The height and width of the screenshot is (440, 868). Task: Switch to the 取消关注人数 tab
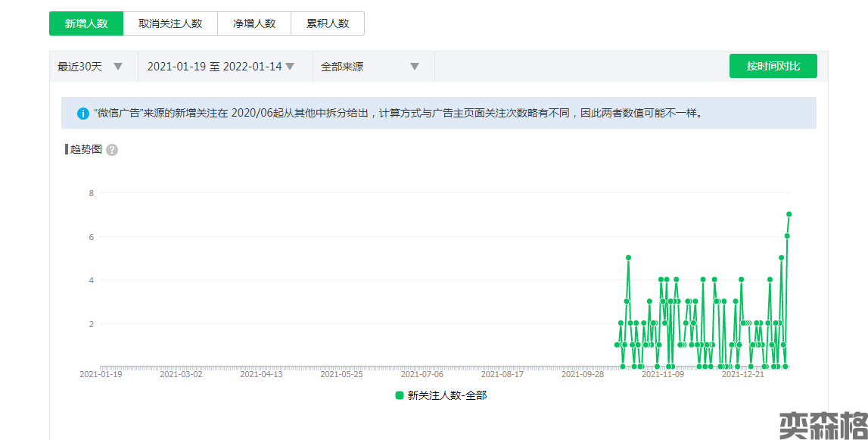pos(170,23)
